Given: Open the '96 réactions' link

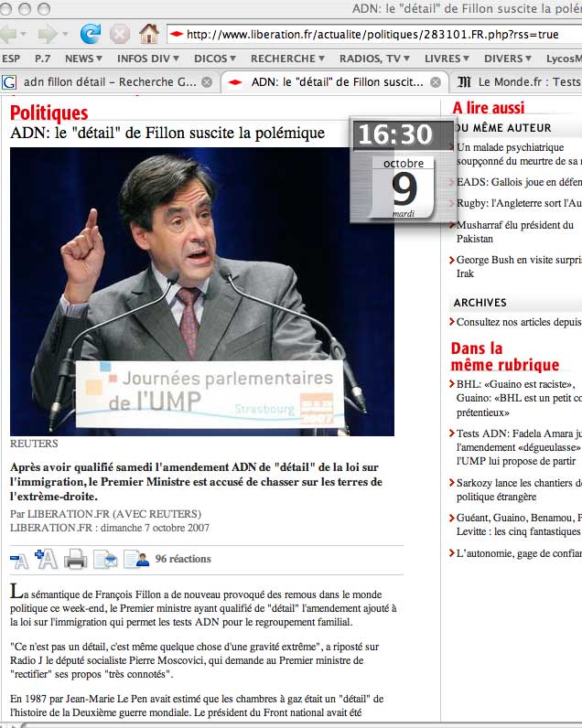Looking at the screenshot, I should (x=183, y=559).
